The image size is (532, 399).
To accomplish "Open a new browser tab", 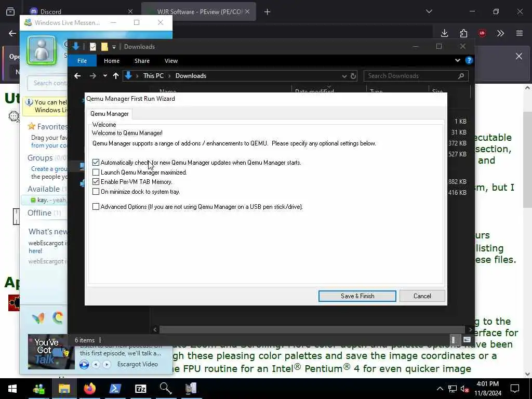I will click(268, 12).
